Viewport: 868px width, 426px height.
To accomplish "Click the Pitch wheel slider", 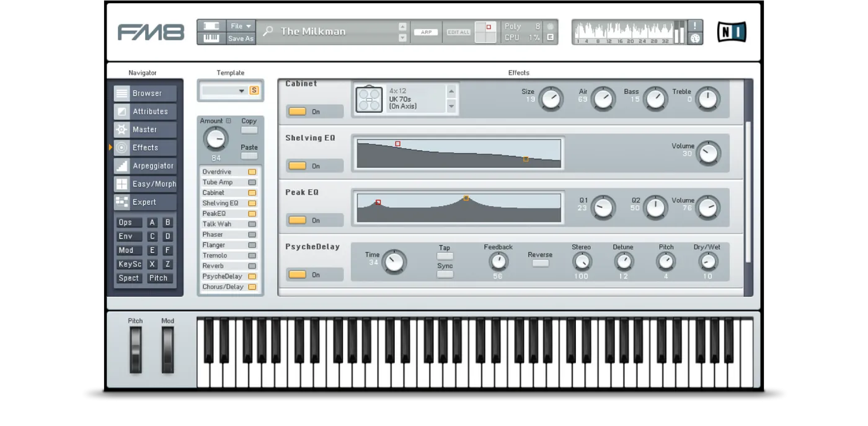I will [135, 350].
